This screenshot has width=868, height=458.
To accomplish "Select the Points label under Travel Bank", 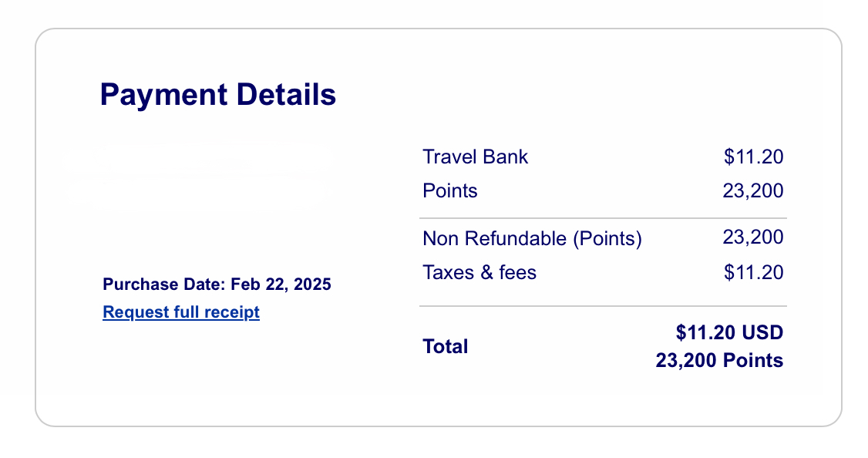I will (450, 190).
